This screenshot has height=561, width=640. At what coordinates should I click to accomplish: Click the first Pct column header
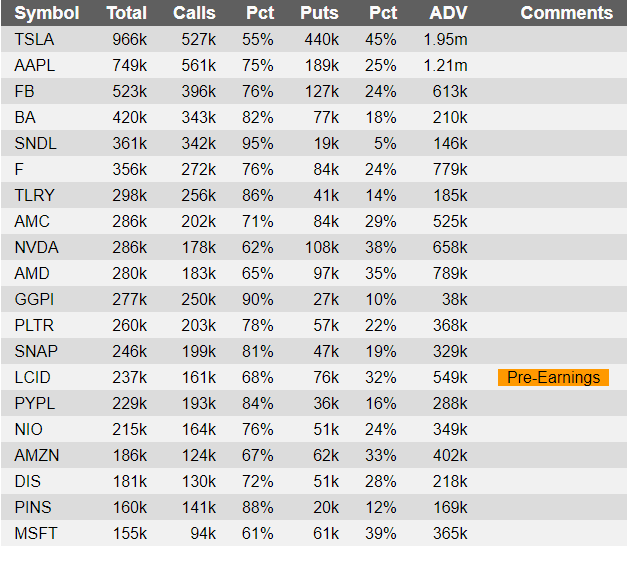tap(260, 13)
